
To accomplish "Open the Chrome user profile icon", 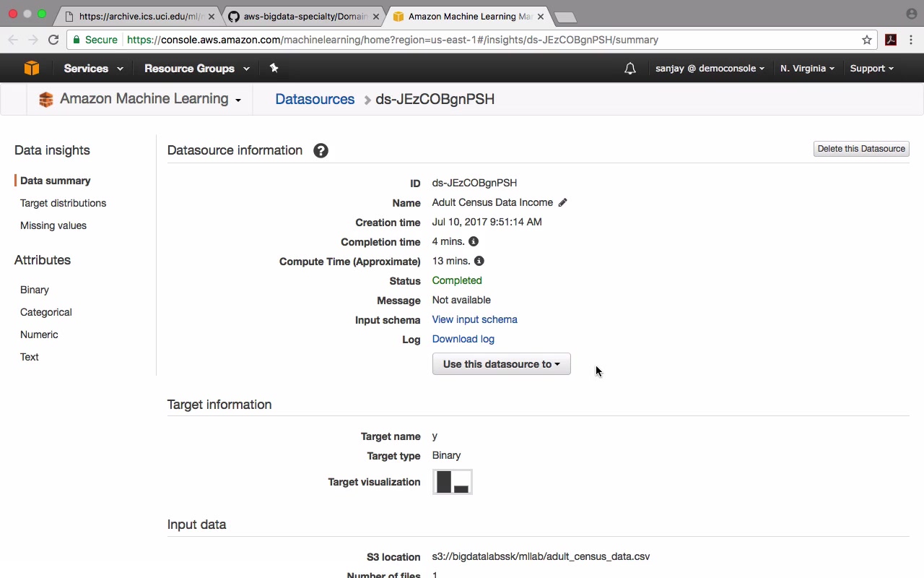I will [911, 14].
